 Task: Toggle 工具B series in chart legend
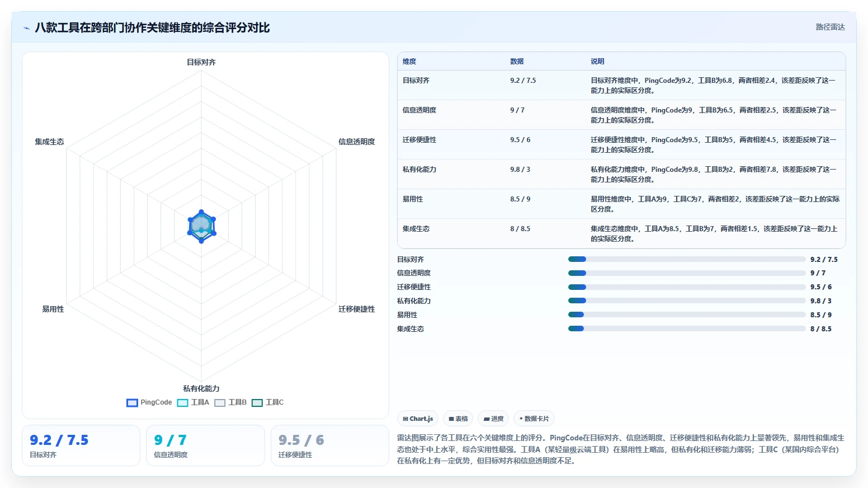(x=230, y=402)
